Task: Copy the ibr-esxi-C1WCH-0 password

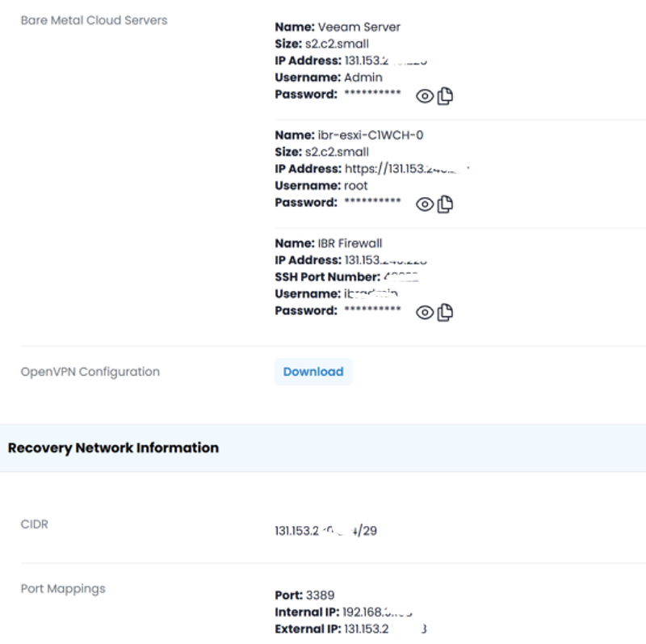Action: (445, 204)
